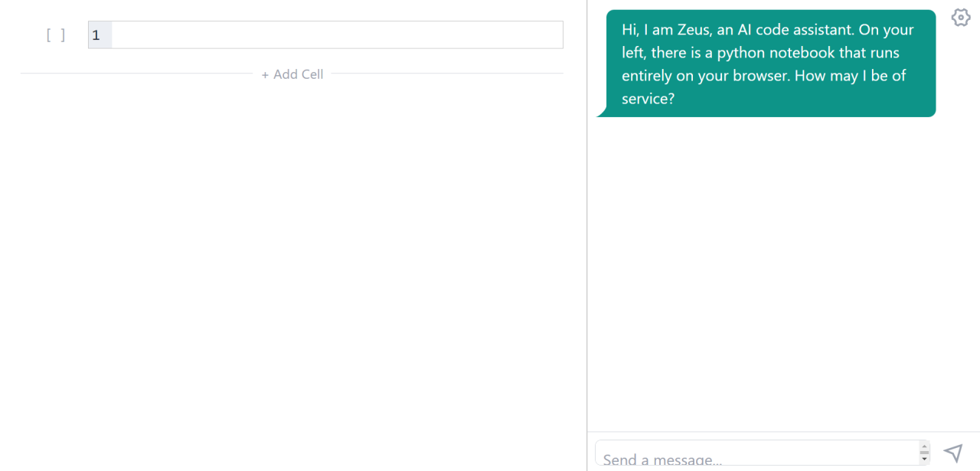
Task: Click the divider between notebook and chat
Action: point(587,230)
